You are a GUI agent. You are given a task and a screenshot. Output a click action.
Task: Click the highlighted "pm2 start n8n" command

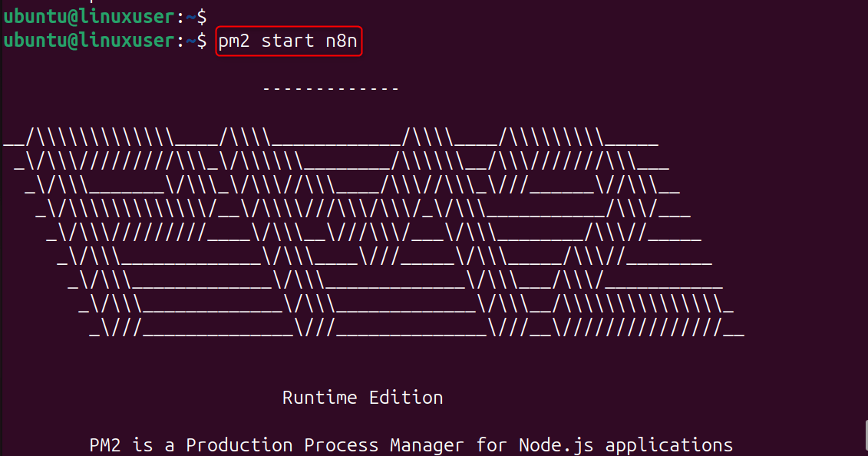pos(288,40)
